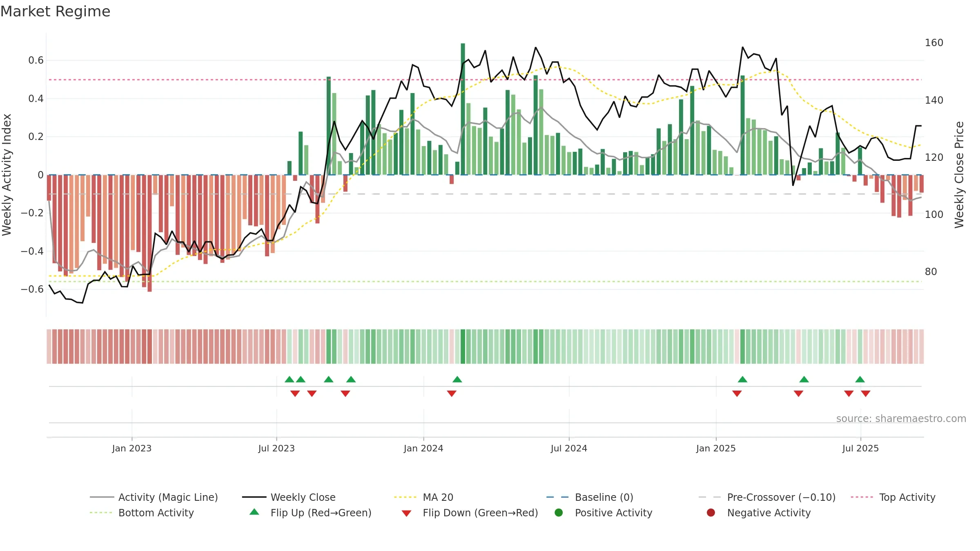Viewport: 980px width, 551px height.
Task: Click the Jan 2025 x-axis label
Action: 716,448
